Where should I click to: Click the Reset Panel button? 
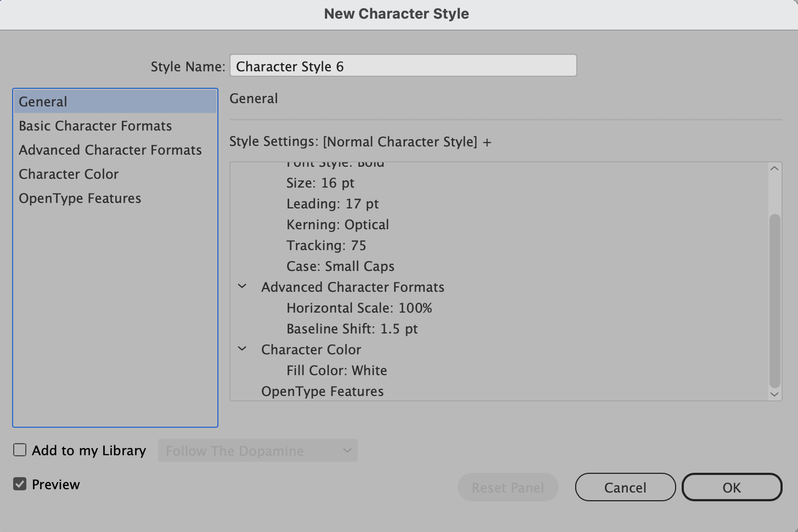pyautogui.click(x=508, y=487)
